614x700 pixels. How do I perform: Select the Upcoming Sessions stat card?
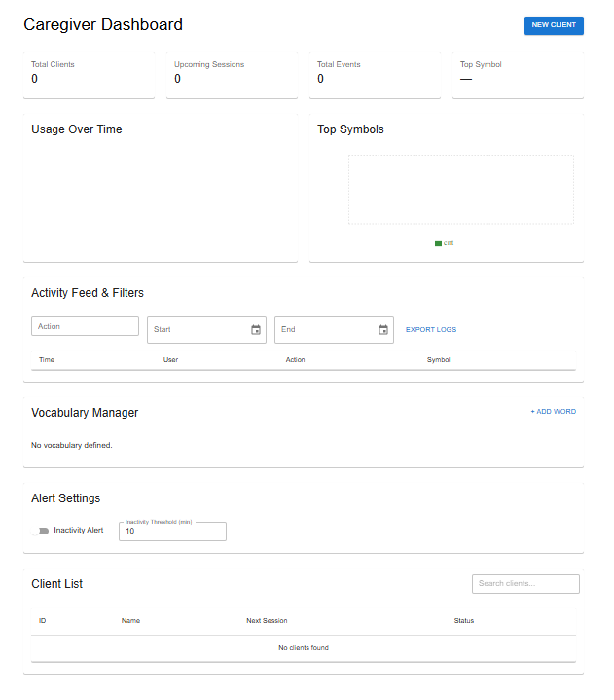tap(232, 74)
